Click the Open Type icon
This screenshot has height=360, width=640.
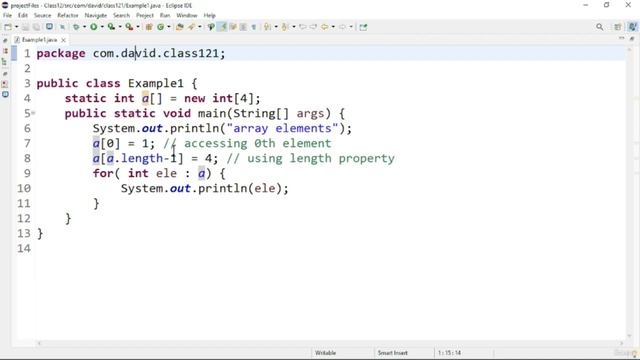pos(180,27)
